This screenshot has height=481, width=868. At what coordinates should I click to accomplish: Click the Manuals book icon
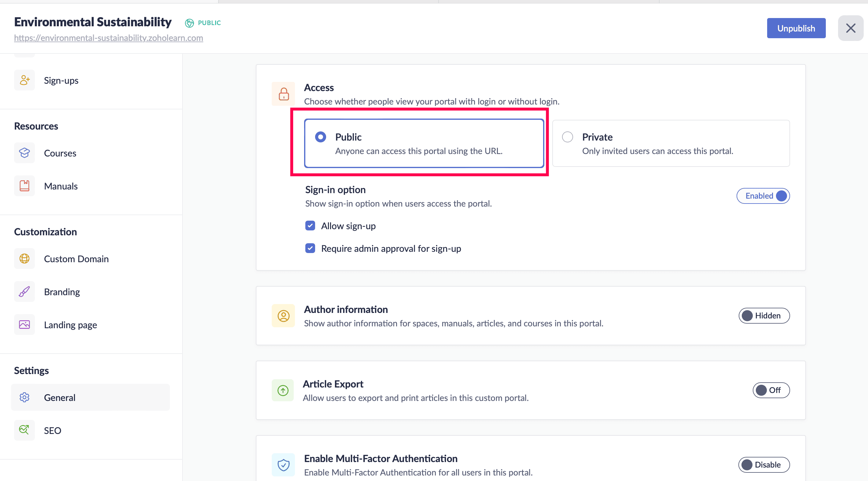click(24, 186)
